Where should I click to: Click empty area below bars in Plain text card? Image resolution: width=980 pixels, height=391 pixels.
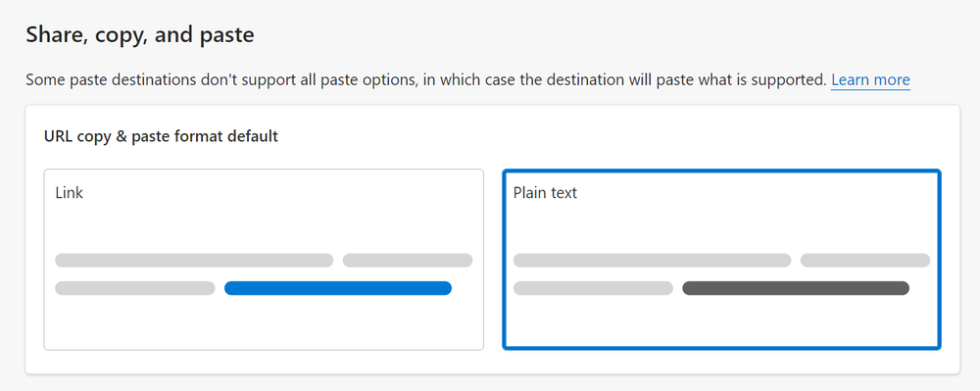click(722, 323)
